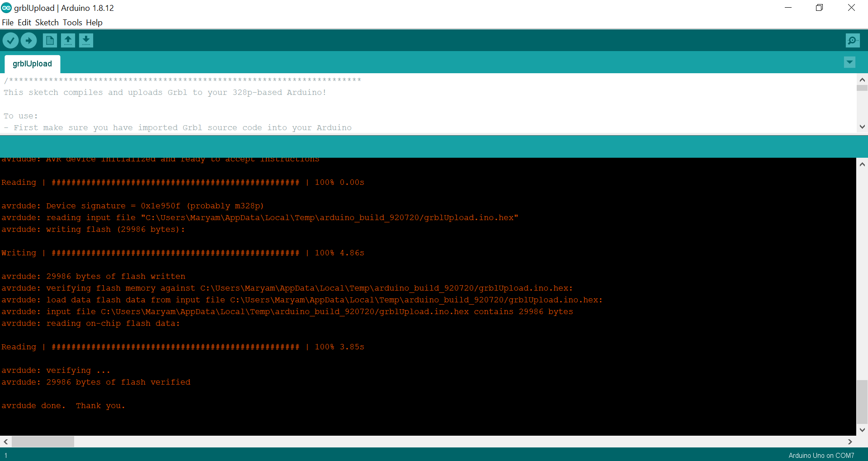Screen dimensions: 868x461
Task: Click the Upload arrow button
Action: (x=29, y=41)
